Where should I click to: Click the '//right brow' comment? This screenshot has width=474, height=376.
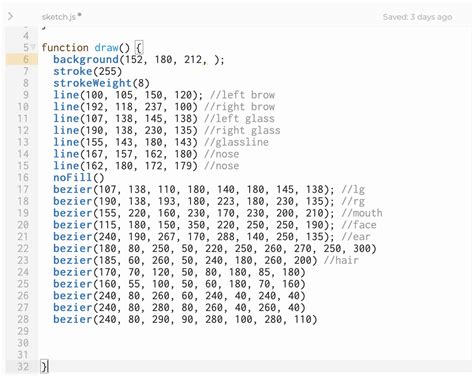pyautogui.click(x=240, y=107)
